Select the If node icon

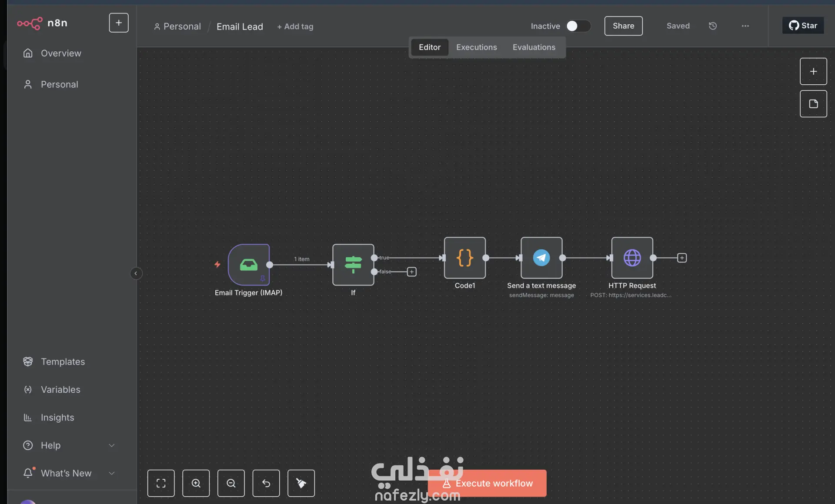coord(353,265)
